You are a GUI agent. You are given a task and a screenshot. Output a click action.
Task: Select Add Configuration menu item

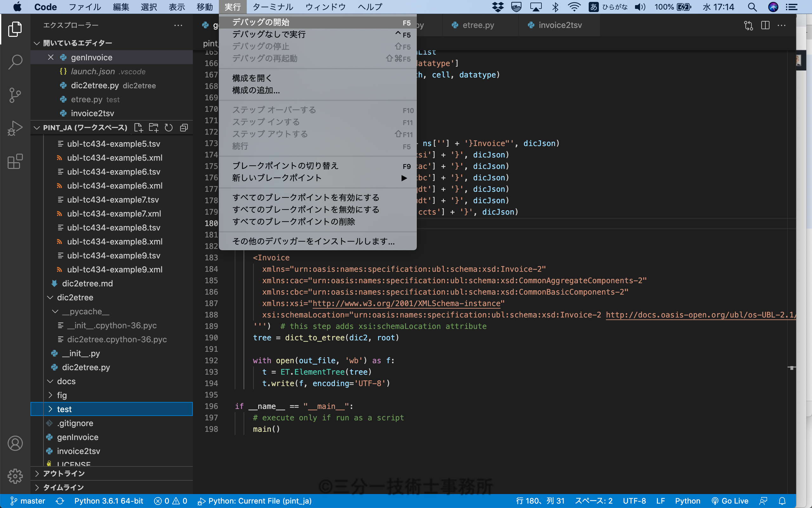[318, 90]
